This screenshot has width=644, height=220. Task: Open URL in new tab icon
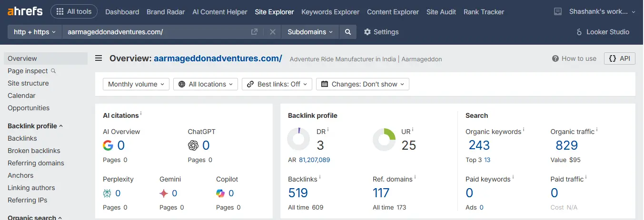coord(255,32)
